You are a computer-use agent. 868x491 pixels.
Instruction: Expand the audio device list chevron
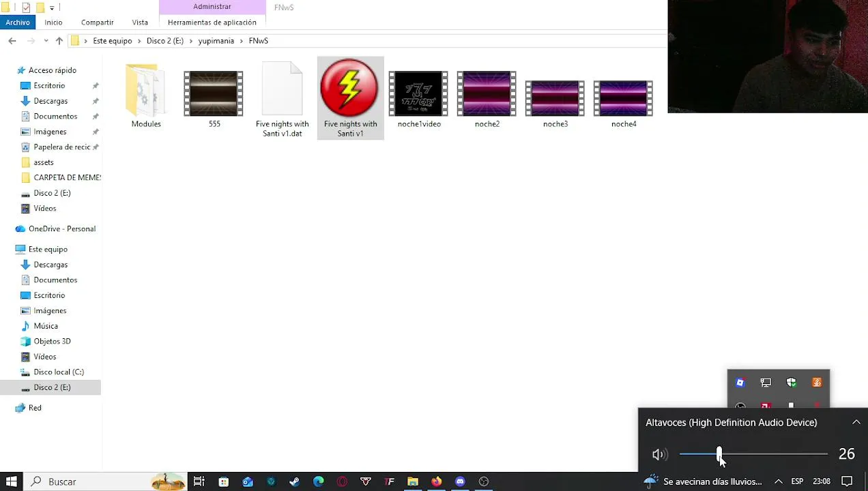856,423
